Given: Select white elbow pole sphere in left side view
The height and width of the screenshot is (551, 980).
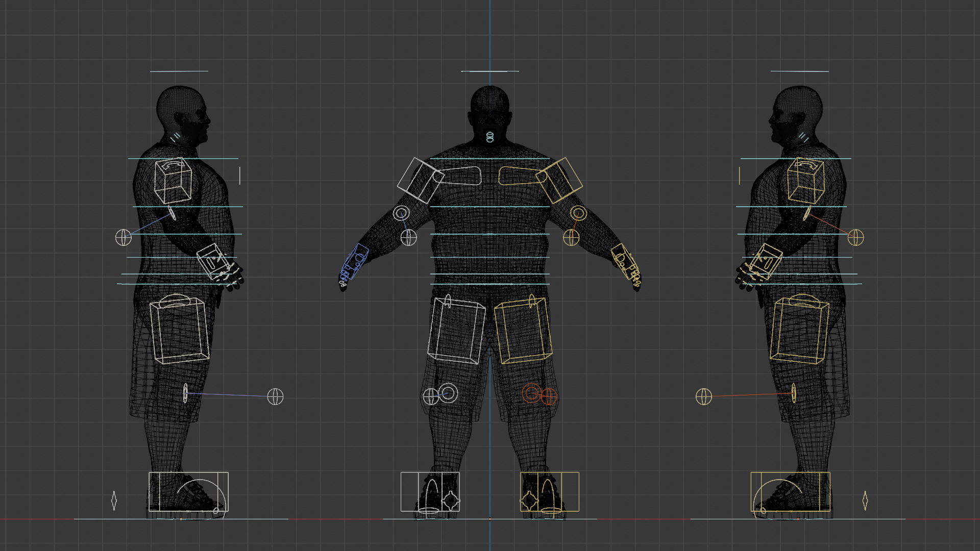Looking at the screenshot, I should coord(124,237).
